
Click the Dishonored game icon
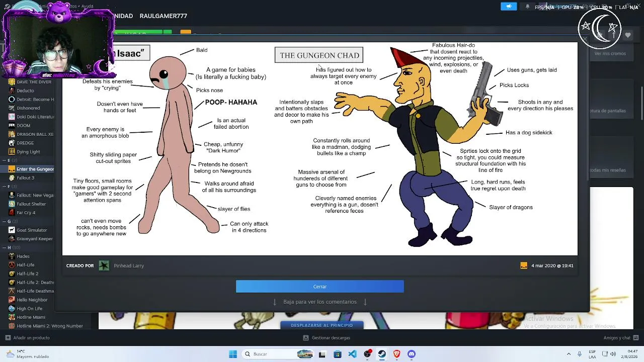pyautogui.click(x=12, y=108)
